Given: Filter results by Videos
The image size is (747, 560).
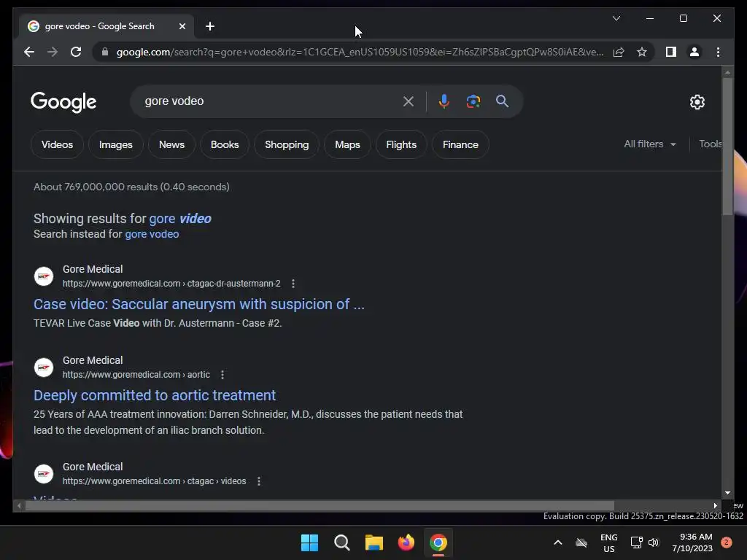Looking at the screenshot, I should 57,144.
